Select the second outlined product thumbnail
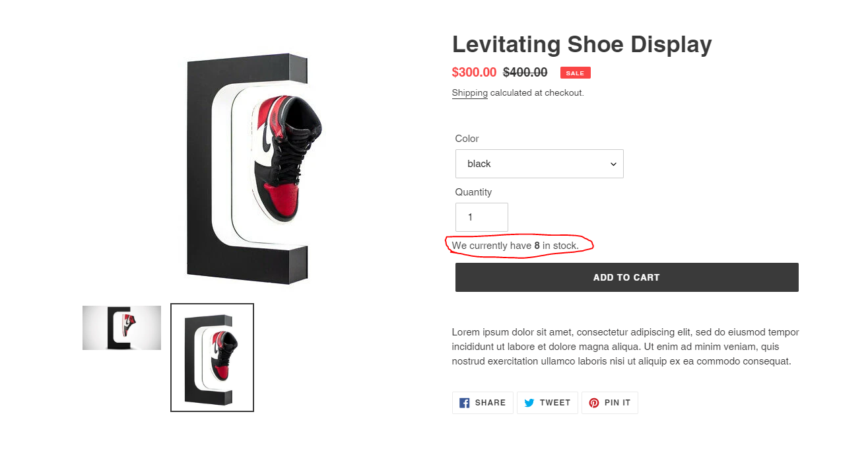Viewport: 868px width, 451px height. point(212,357)
